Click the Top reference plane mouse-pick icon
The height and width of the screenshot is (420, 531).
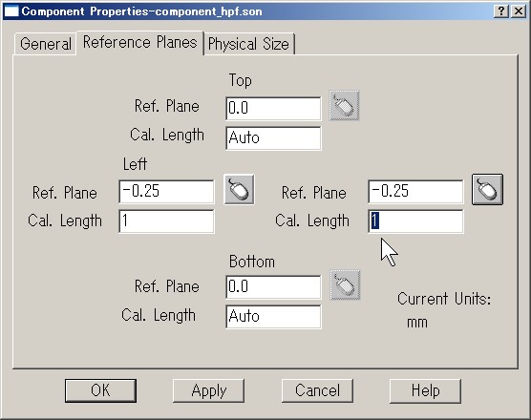click(x=344, y=106)
